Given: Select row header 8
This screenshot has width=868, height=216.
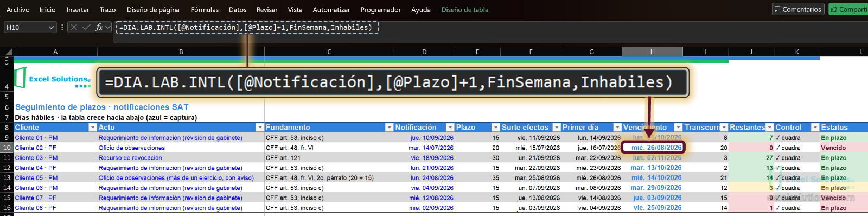Looking at the screenshot, I should click(x=7, y=128).
